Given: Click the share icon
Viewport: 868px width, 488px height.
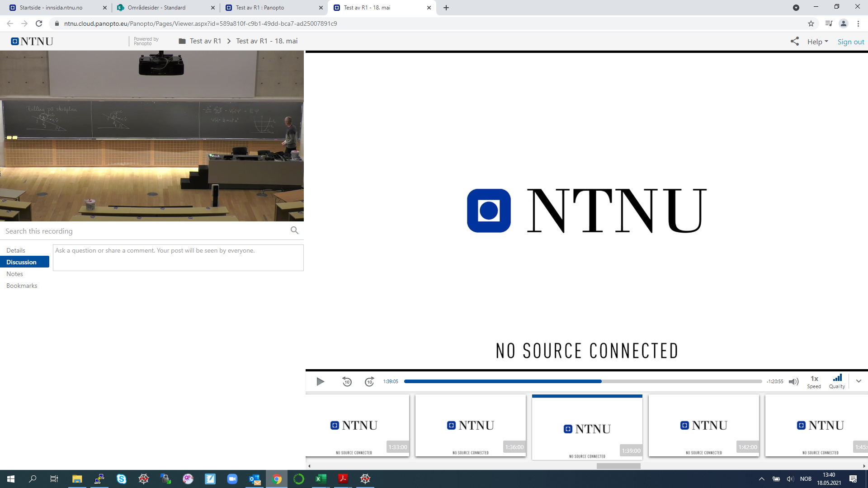Looking at the screenshot, I should (x=794, y=41).
